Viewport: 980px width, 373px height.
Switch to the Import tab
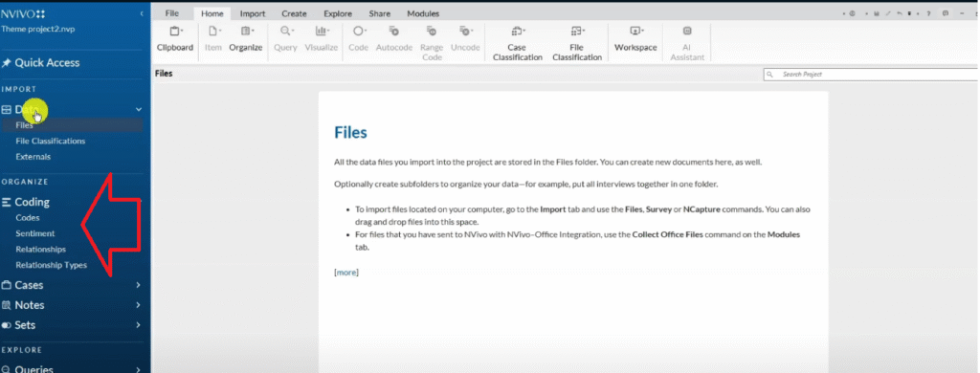pyautogui.click(x=253, y=13)
